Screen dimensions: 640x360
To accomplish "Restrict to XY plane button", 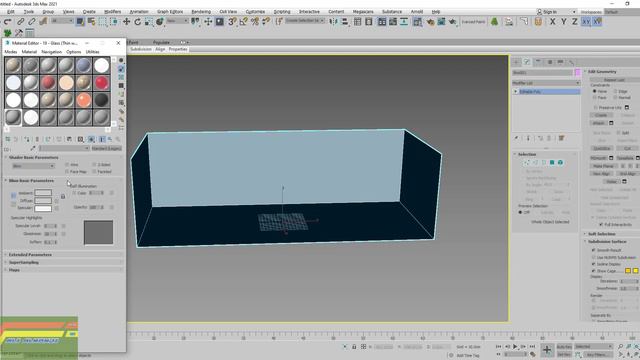I will (x=586, y=21).
